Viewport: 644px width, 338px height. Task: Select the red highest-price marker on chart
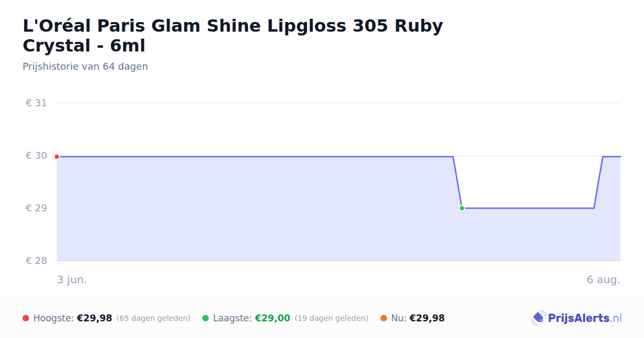[x=57, y=157]
